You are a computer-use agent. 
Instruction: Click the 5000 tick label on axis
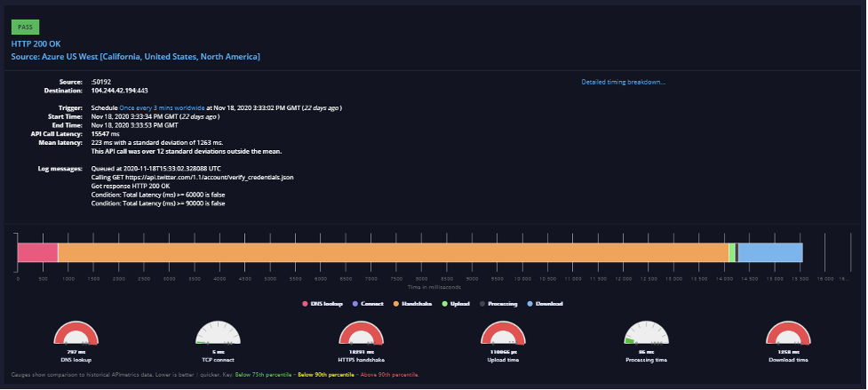(270, 279)
